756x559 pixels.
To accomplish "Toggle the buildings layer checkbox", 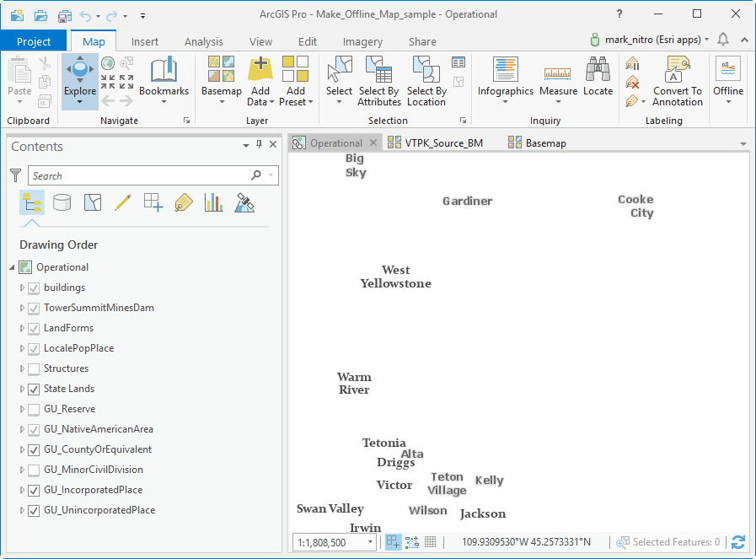I will [33, 288].
